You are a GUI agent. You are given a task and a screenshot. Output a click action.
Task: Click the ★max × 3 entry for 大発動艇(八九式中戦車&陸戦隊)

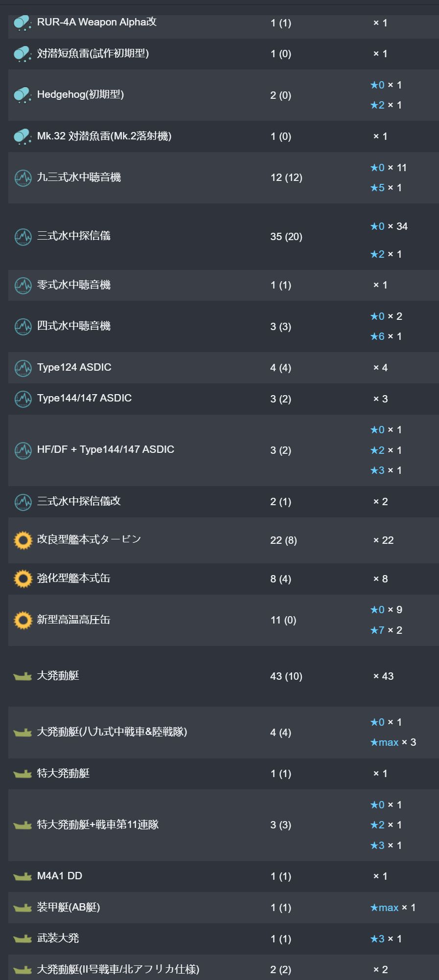(393, 742)
